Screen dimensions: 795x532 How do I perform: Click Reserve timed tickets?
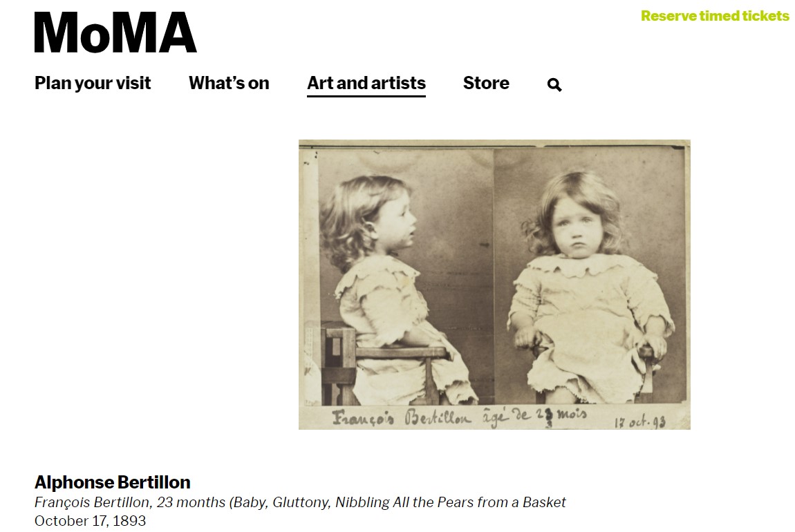point(715,16)
